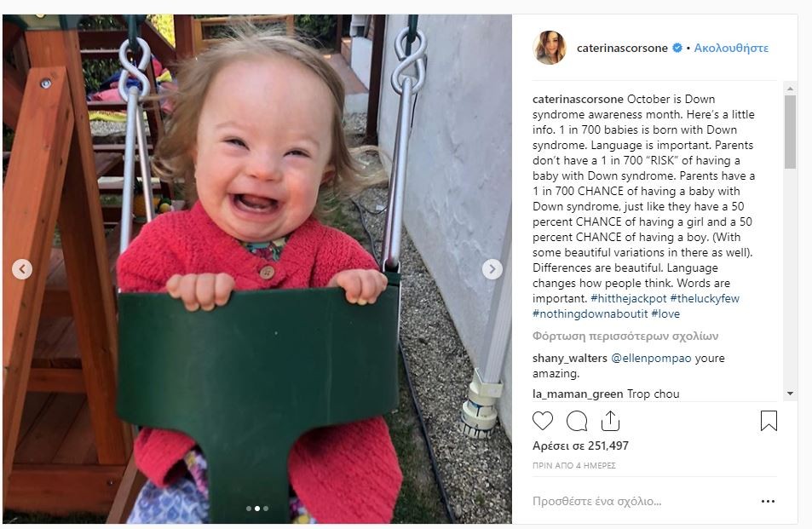This screenshot has width=812, height=529.
Task: Save post with bookmark icon
Action: (x=769, y=420)
